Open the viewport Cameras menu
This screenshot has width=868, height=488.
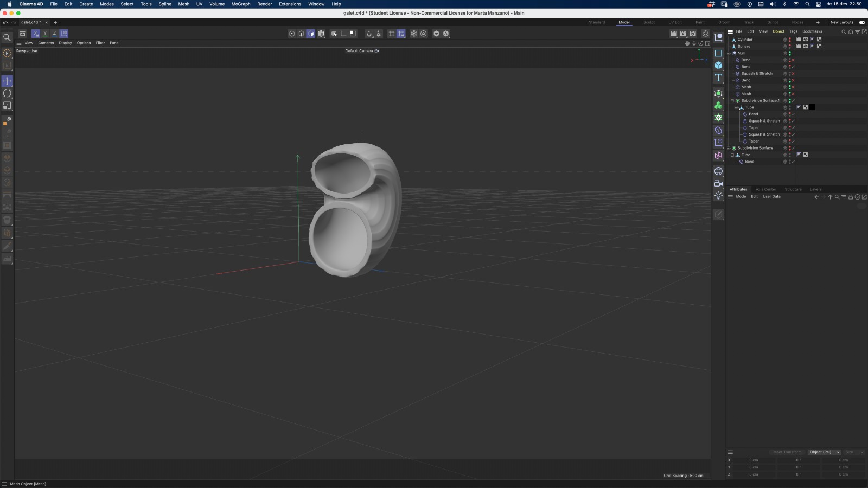pyautogui.click(x=46, y=43)
